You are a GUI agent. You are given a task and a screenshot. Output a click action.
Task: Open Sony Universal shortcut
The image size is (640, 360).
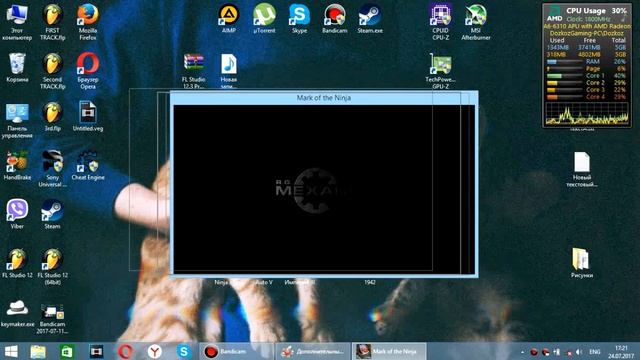pyautogui.click(x=52, y=169)
